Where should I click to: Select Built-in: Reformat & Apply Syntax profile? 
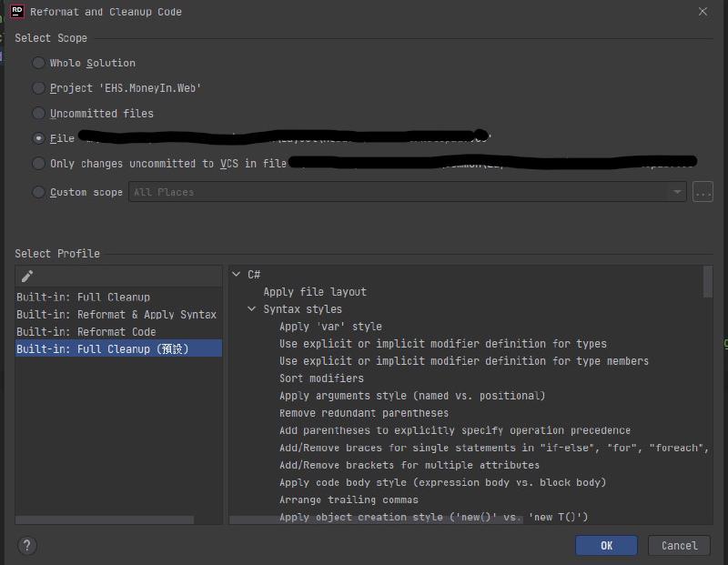pos(116,315)
